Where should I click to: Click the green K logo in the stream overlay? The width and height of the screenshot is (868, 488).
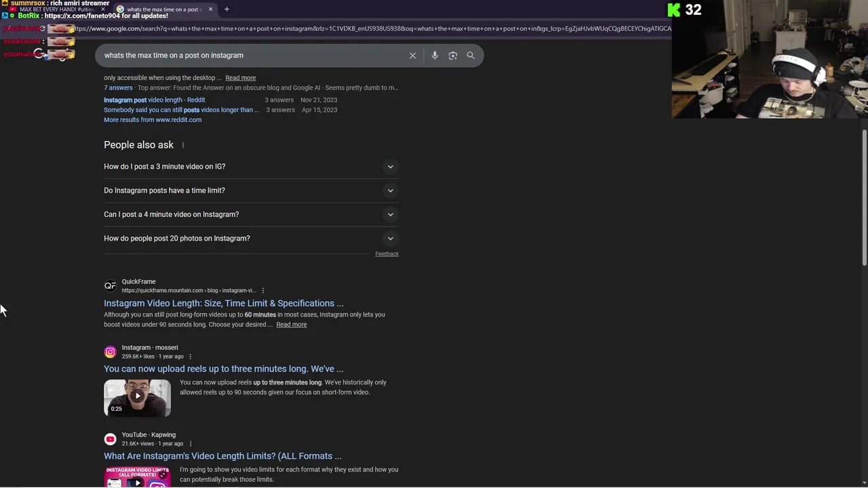(x=673, y=9)
